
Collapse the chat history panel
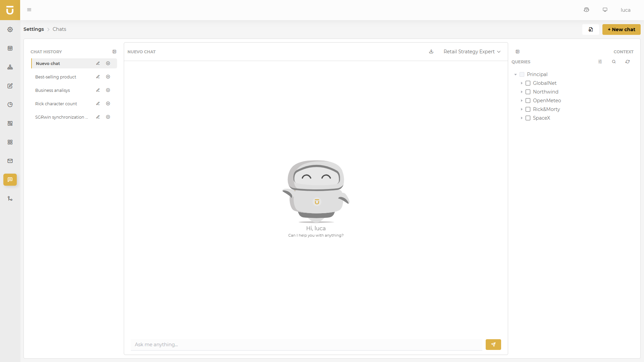114,52
